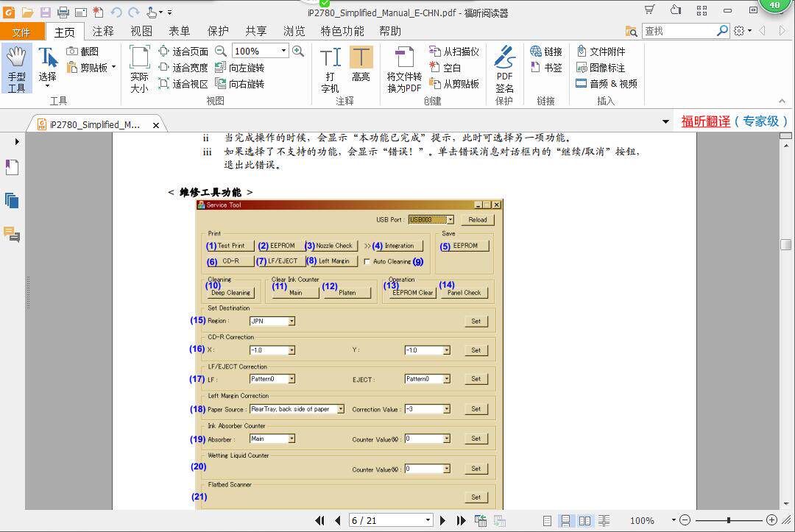
Task: Choose Fit Page (适合页面)
Action: click(x=183, y=52)
